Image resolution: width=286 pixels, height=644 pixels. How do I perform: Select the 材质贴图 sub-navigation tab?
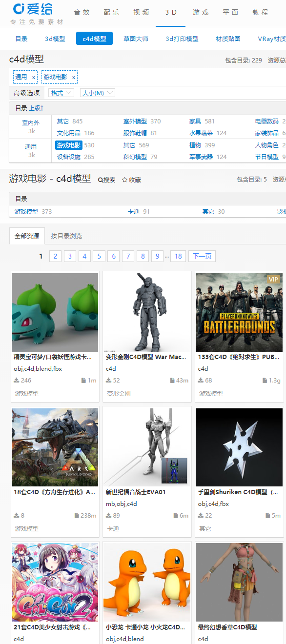[x=228, y=39]
